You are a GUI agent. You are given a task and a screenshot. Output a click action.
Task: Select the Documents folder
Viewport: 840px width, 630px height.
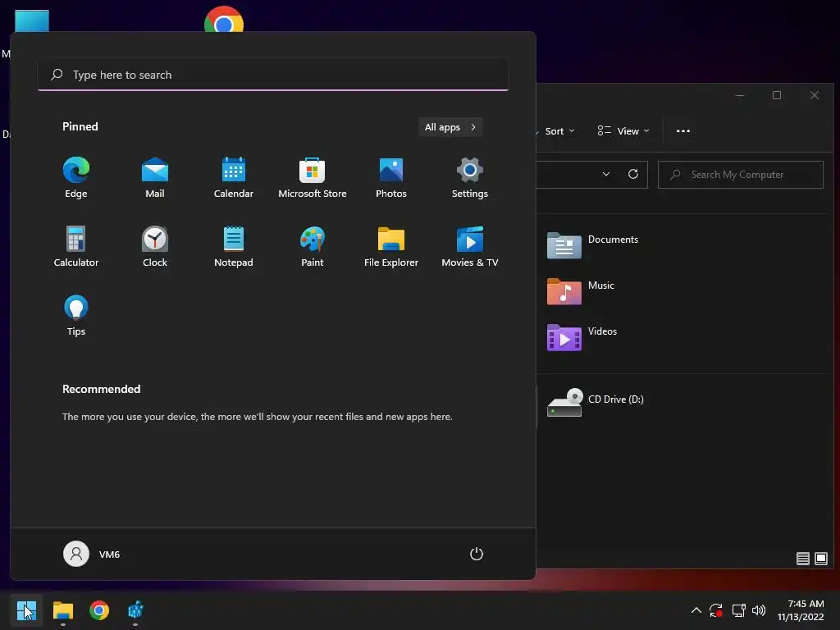(x=593, y=245)
